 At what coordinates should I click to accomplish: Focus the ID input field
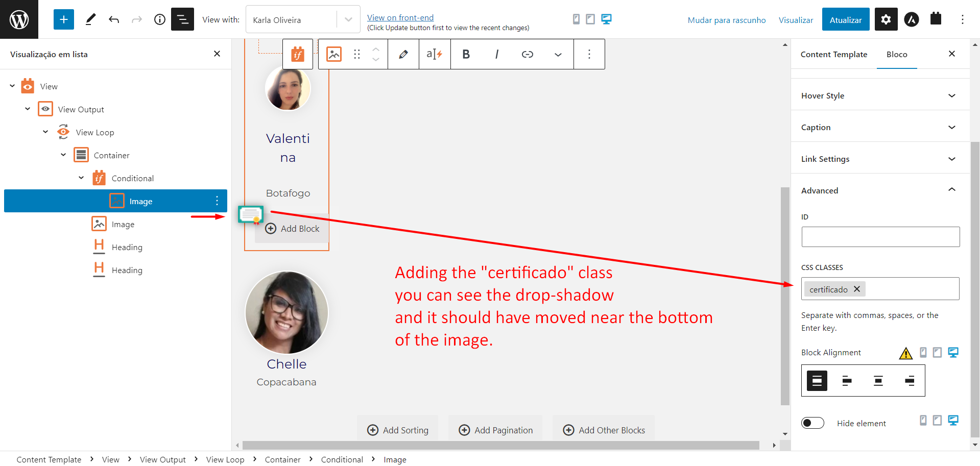click(880, 237)
